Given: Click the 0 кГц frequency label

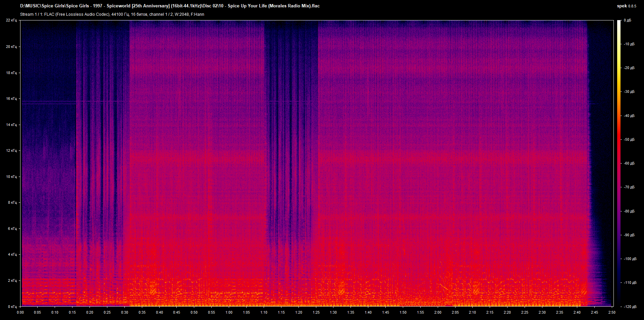Looking at the screenshot, I should tap(12, 307).
